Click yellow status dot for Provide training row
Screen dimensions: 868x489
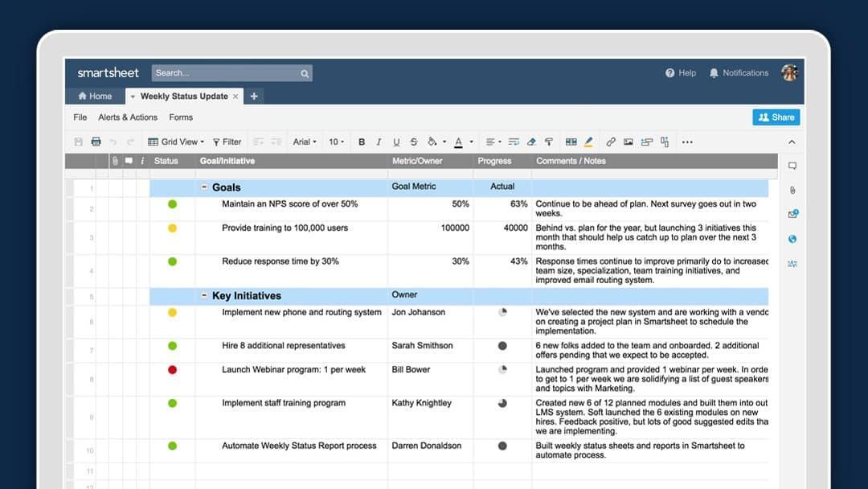click(x=172, y=228)
